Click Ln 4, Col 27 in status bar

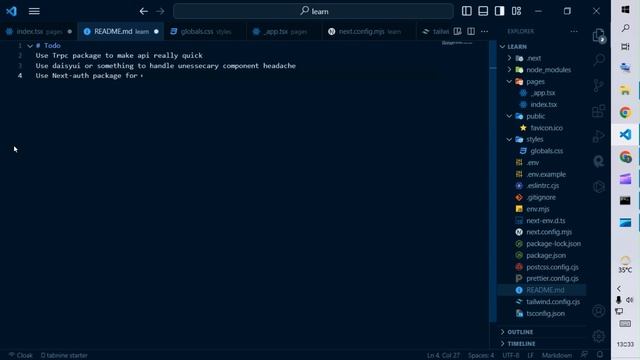point(443,355)
